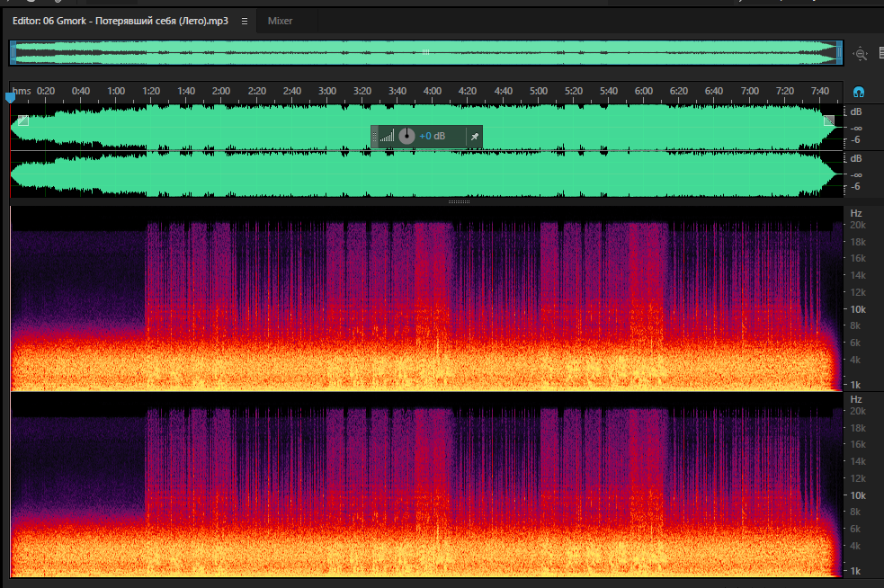Click the 6:00 mark on the time ruler

tap(644, 91)
